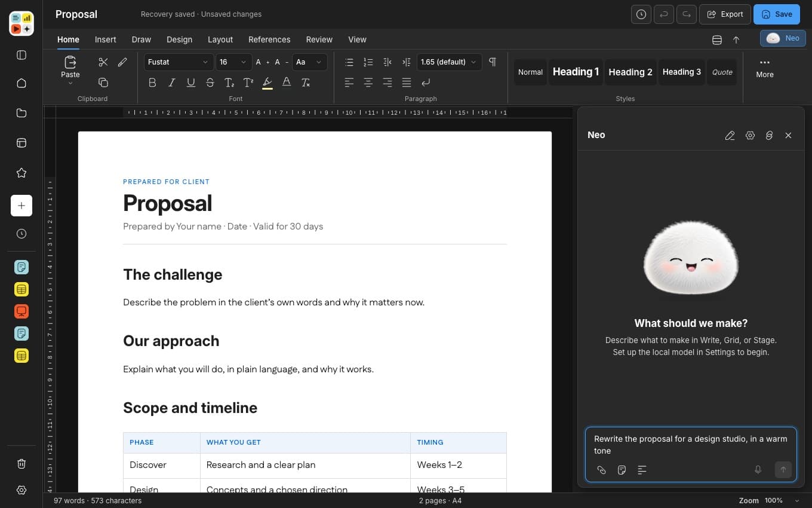812x508 pixels.
Task: Click the yellow highlight color button
Action: tap(267, 82)
